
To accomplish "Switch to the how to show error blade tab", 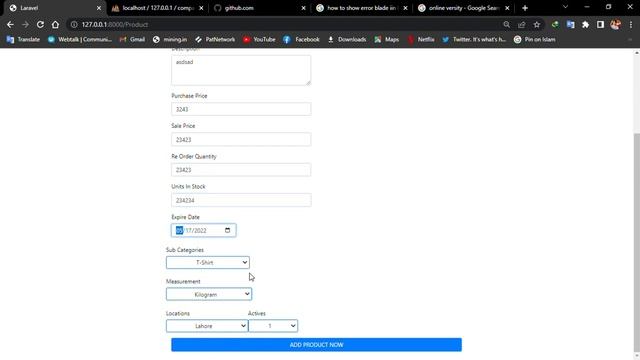I will pyautogui.click(x=362, y=8).
